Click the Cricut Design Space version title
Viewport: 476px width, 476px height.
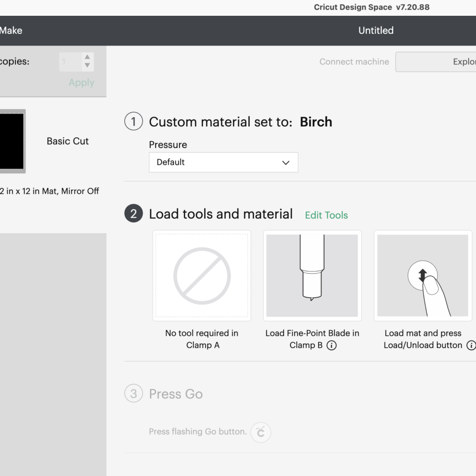coord(371,7)
